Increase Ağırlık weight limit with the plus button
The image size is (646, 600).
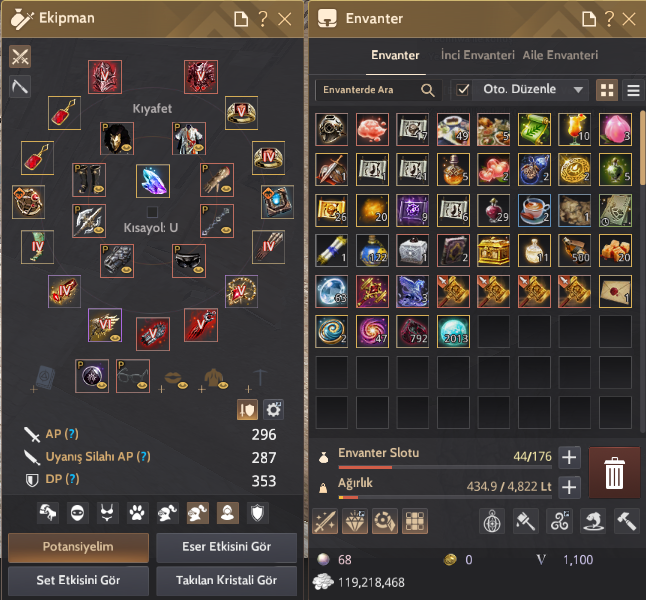click(x=569, y=488)
